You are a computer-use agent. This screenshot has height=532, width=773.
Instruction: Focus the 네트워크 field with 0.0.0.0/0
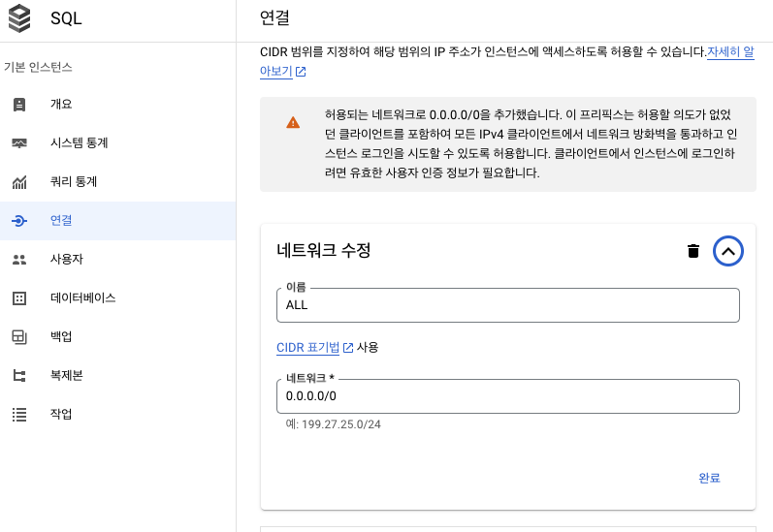508,396
